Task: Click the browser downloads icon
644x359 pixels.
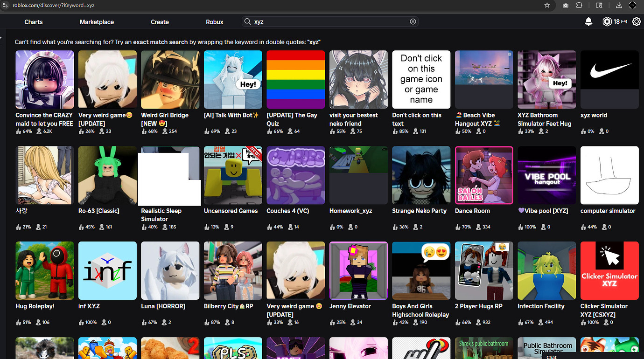Action: 619,6
